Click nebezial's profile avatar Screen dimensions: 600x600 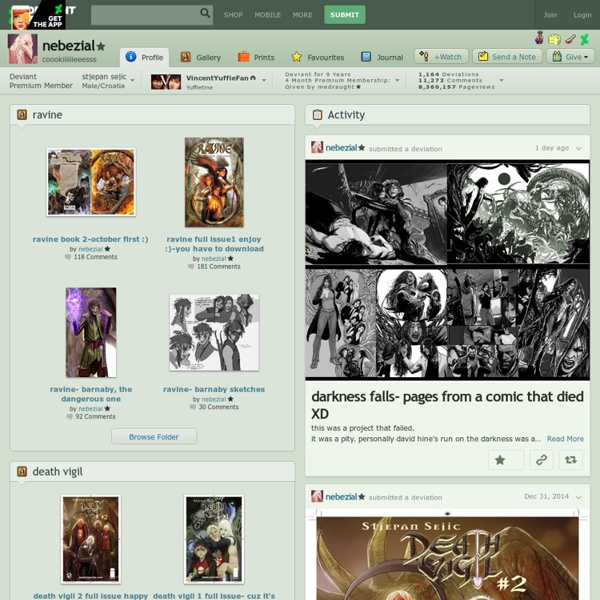click(23, 49)
